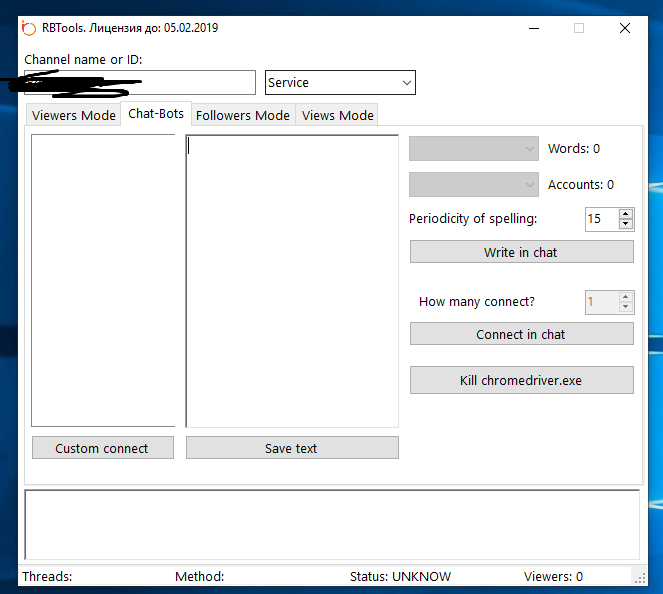Decrease the periodicity of spelling value

(626, 223)
